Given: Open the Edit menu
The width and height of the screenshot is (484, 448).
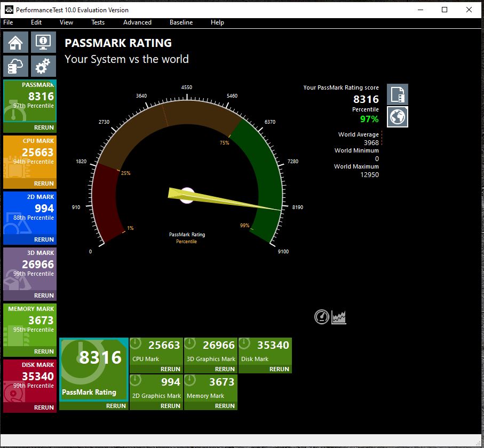Looking at the screenshot, I should [x=36, y=22].
